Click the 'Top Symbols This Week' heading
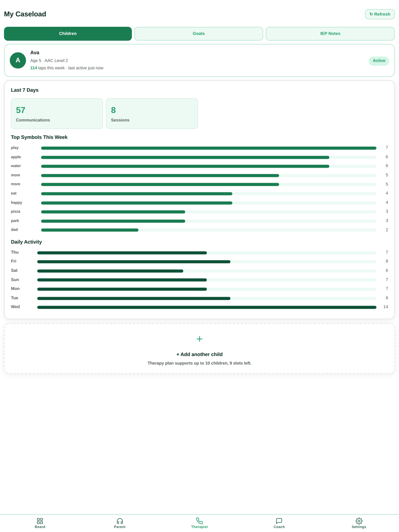 pos(39,137)
